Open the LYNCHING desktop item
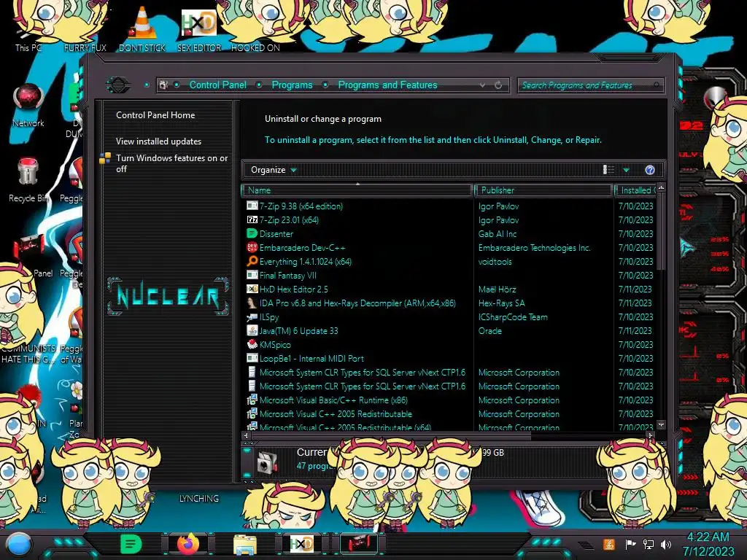747x560 pixels. [x=198, y=498]
